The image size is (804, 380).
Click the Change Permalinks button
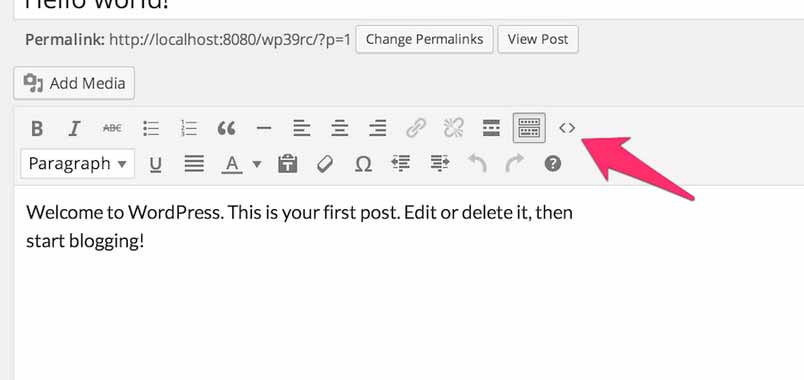(425, 39)
